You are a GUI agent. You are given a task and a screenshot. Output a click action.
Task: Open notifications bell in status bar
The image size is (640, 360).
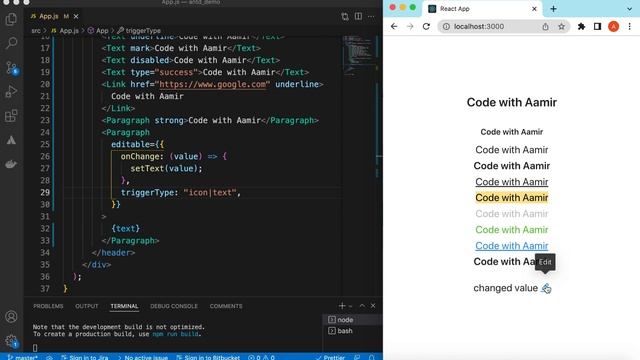[371, 357]
